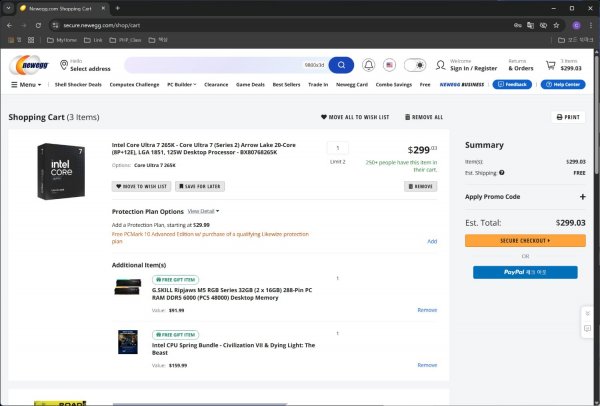
Task: Open Best Sellers
Action: (286, 85)
